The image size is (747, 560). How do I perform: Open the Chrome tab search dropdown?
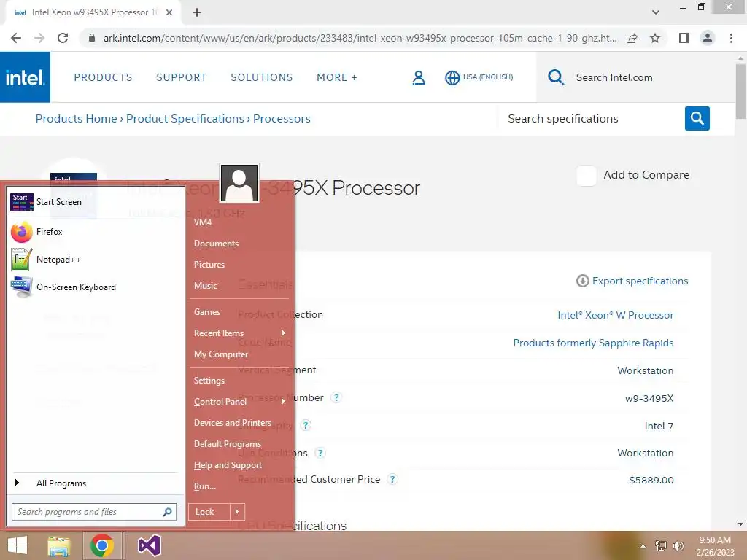[x=656, y=12]
